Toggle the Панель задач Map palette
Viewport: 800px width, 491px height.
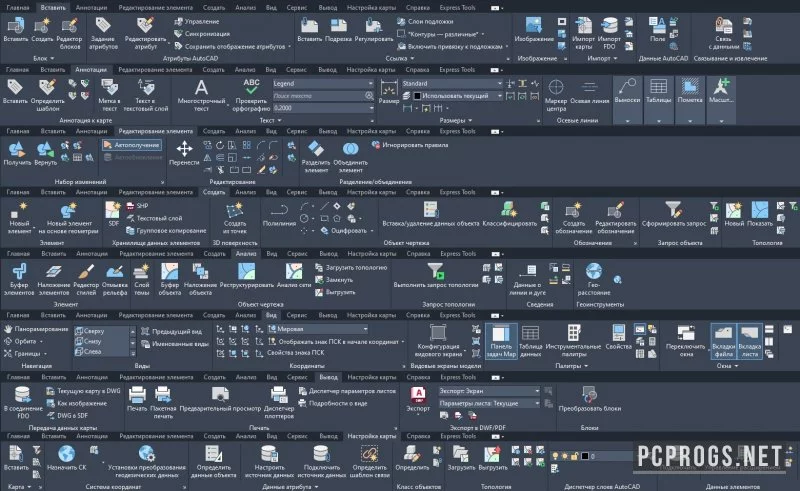(501, 340)
